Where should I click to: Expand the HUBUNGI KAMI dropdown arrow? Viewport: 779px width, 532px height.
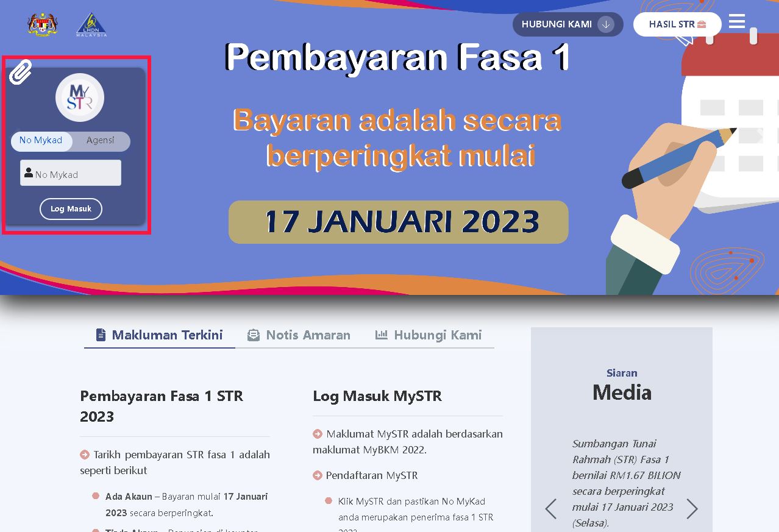click(605, 24)
